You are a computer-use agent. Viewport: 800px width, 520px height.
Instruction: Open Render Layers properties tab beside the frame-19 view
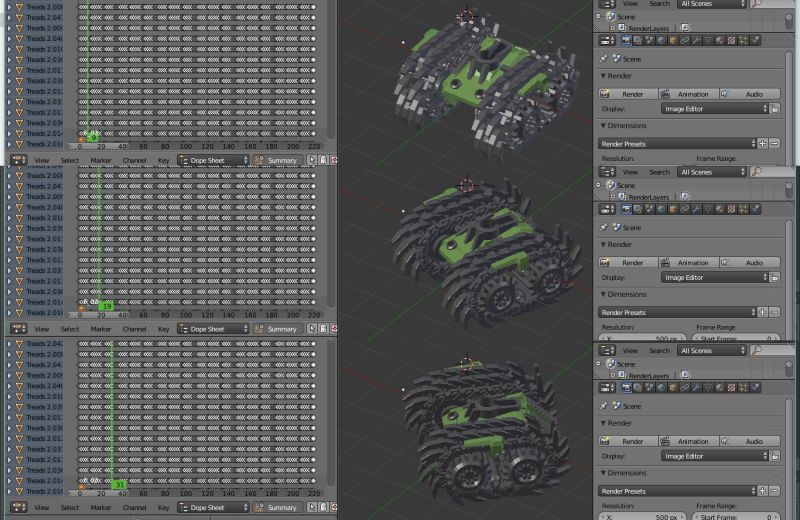(638, 209)
